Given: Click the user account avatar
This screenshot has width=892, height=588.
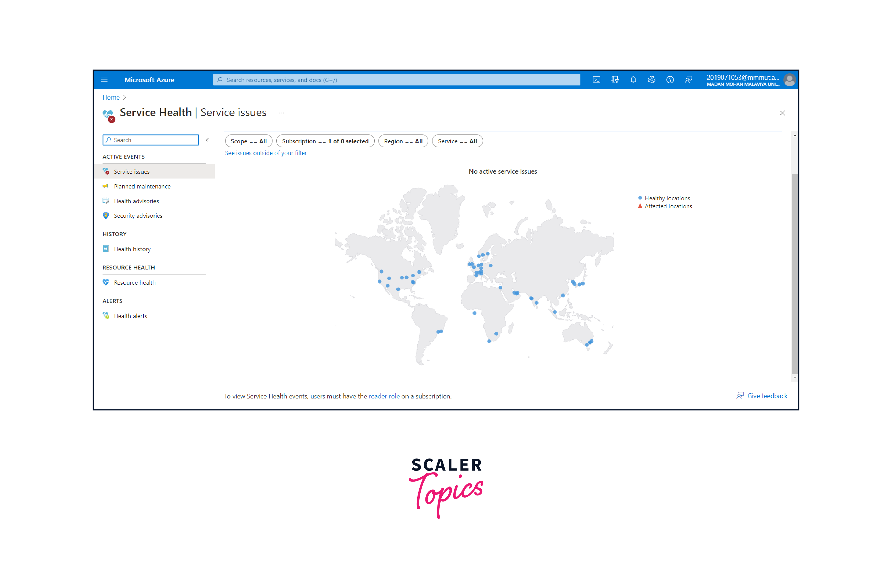Looking at the screenshot, I should 789,80.
